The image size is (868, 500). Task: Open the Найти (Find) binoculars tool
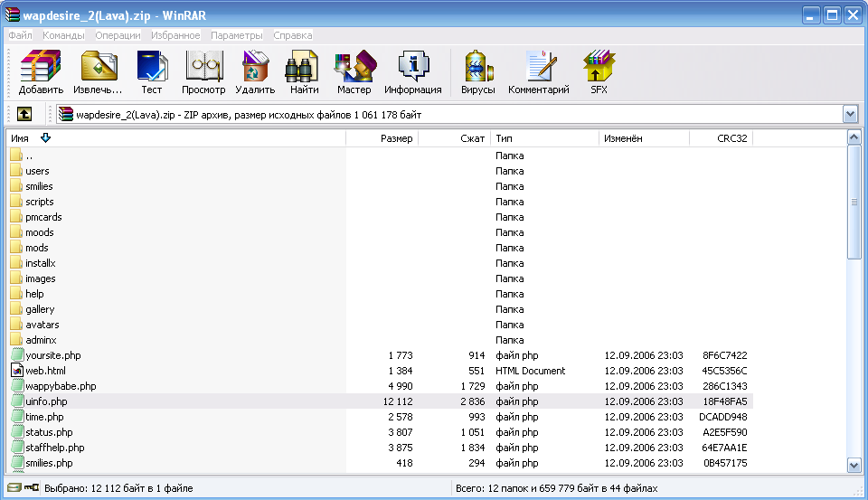tap(304, 72)
